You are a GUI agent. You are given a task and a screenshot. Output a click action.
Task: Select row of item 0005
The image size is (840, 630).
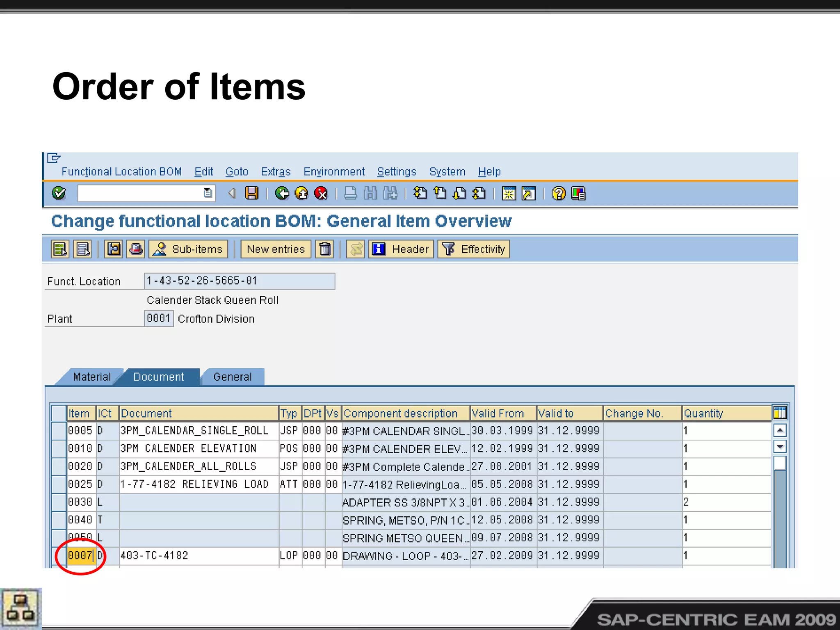click(x=59, y=431)
